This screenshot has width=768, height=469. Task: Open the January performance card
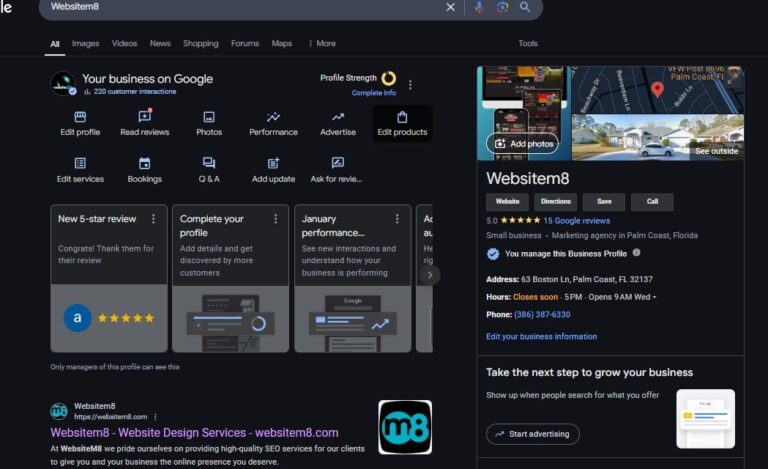353,278
